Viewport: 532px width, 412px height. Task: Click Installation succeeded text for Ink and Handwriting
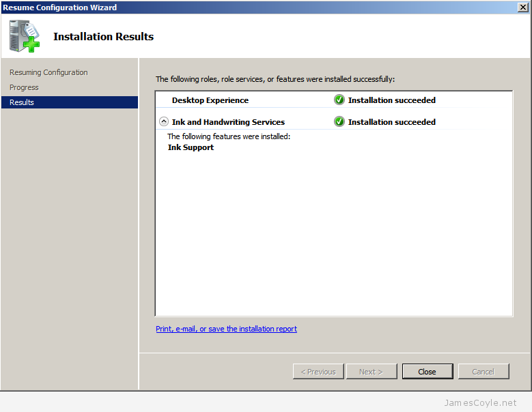pos(392,122)
